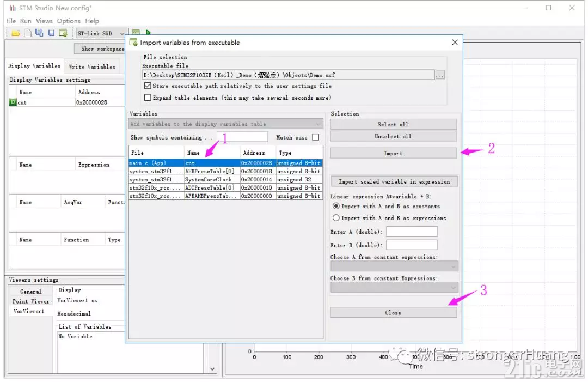This screenshot has width=588, height=382.
Task: Click Import scaled variable in expression button
Action: point(394,181)
